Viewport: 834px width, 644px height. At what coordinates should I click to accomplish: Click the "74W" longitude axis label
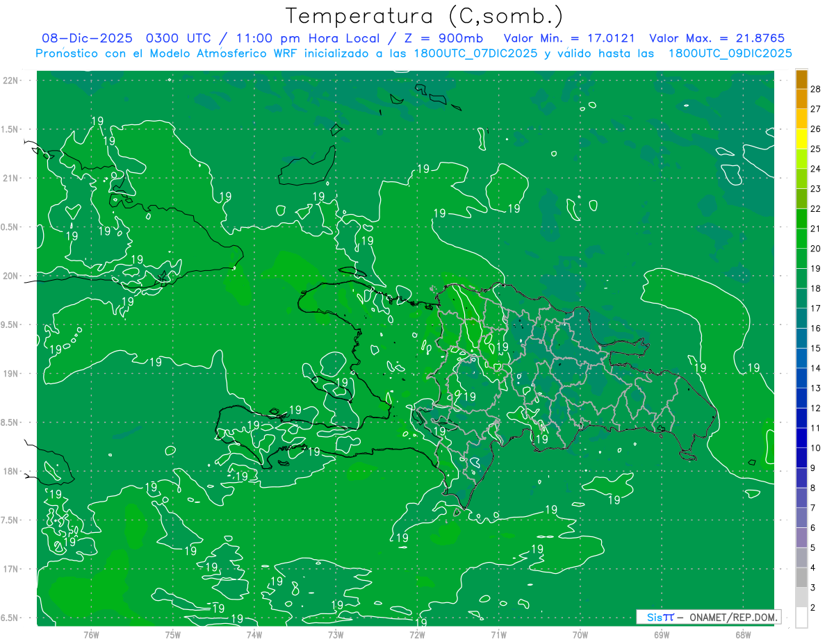254,634
